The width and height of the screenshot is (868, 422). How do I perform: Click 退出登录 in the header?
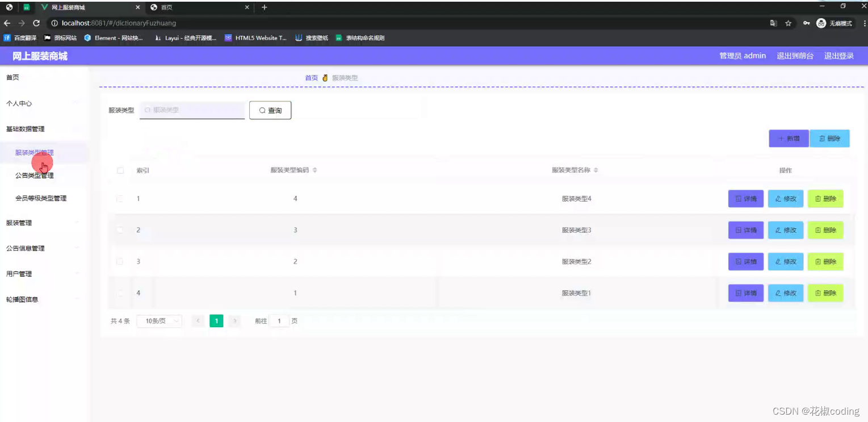pyautogui.click(x=839, y=56)
